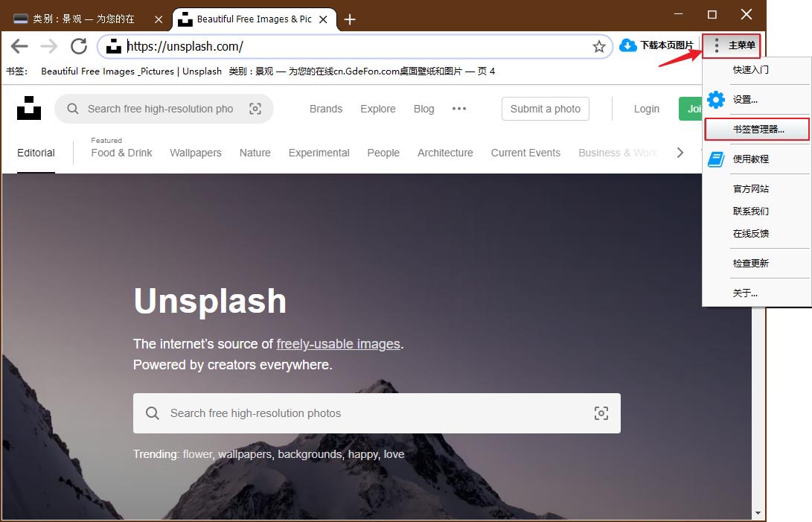Show more categories with the right chevron

[680, 153]
